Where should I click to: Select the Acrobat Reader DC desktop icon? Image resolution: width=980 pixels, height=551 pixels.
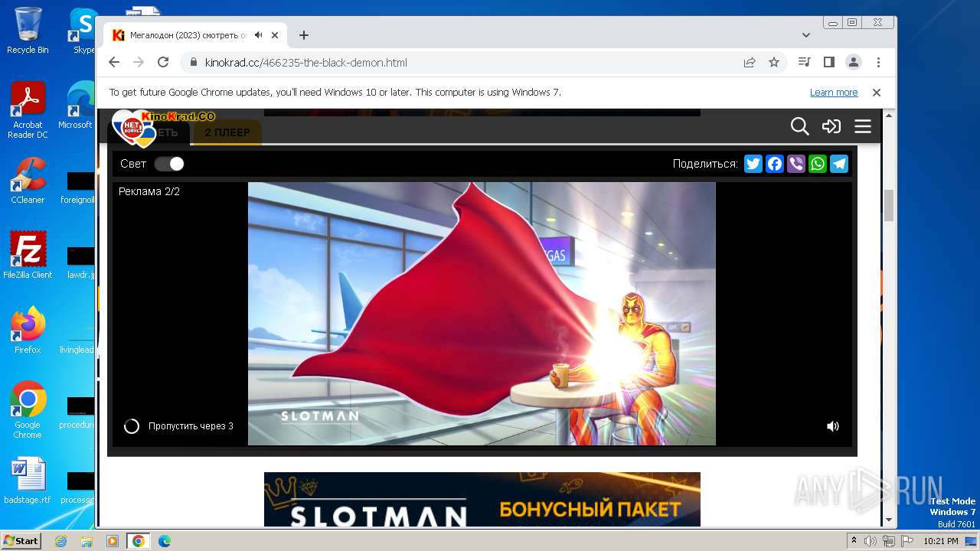[x=28, y=111]
